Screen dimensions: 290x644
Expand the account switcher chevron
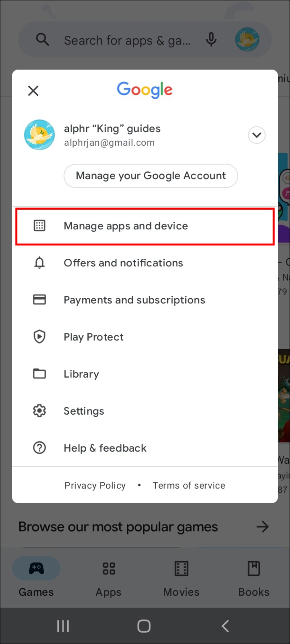pos(256,135)
